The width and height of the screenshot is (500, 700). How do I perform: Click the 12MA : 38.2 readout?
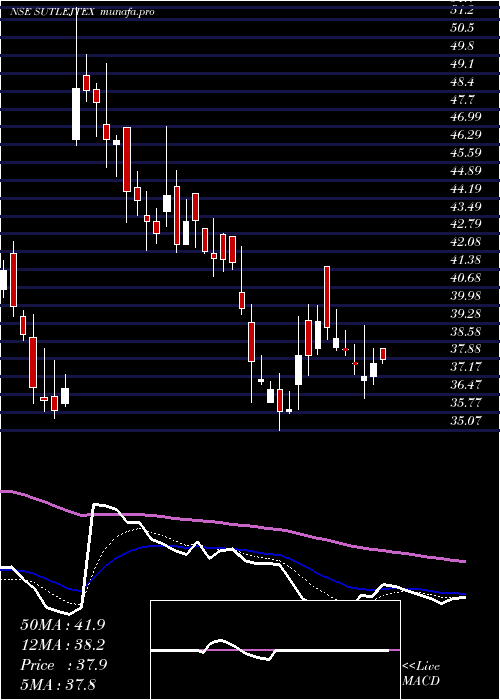(x=63, y=645)
